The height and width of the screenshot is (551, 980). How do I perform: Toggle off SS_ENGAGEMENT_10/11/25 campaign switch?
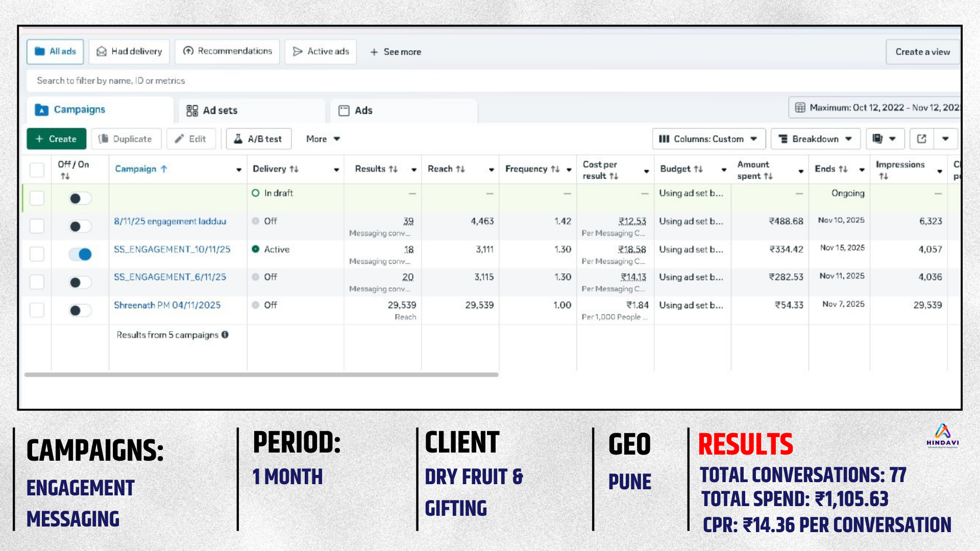(80, 254)
